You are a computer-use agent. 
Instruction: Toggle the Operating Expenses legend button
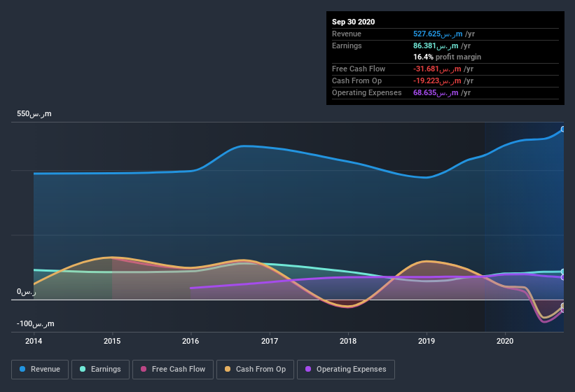point(346,370)
